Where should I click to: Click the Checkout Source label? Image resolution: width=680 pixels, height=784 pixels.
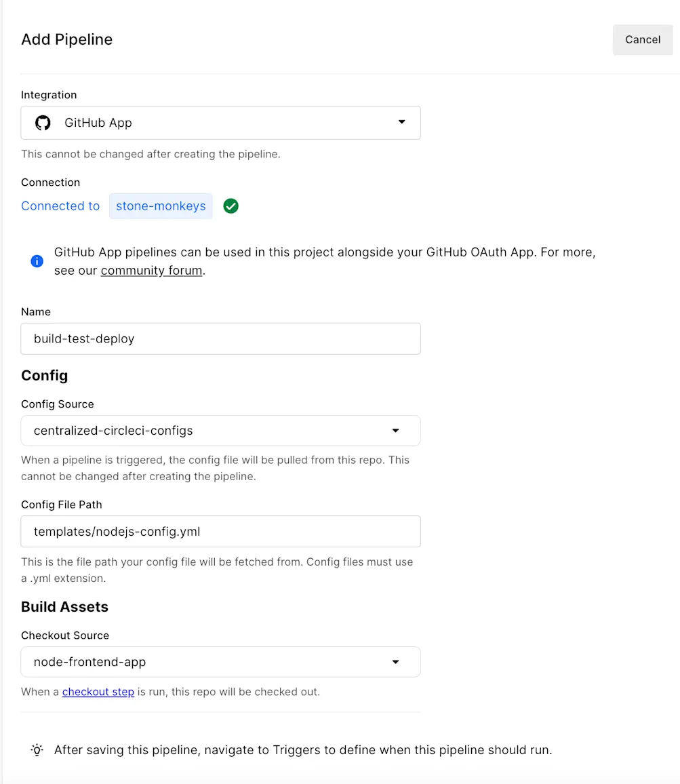tap(65, 635)
